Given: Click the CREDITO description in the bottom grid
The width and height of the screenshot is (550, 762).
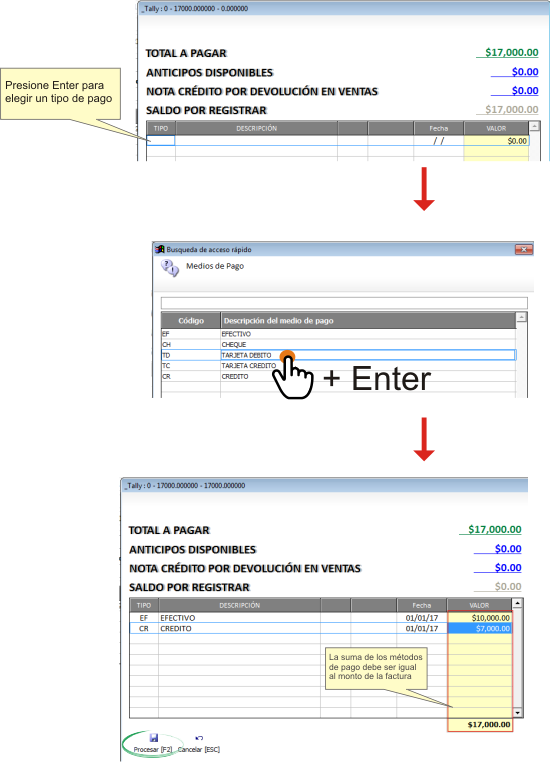Looking at the screenshot, I should (176, 629).
